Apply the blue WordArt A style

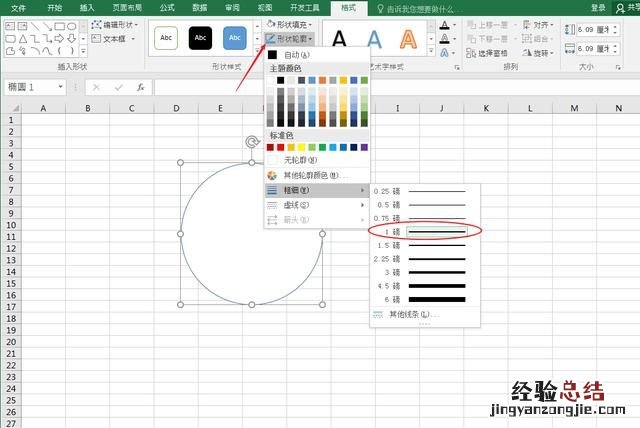pyautogui.click(x=374, y=39)
